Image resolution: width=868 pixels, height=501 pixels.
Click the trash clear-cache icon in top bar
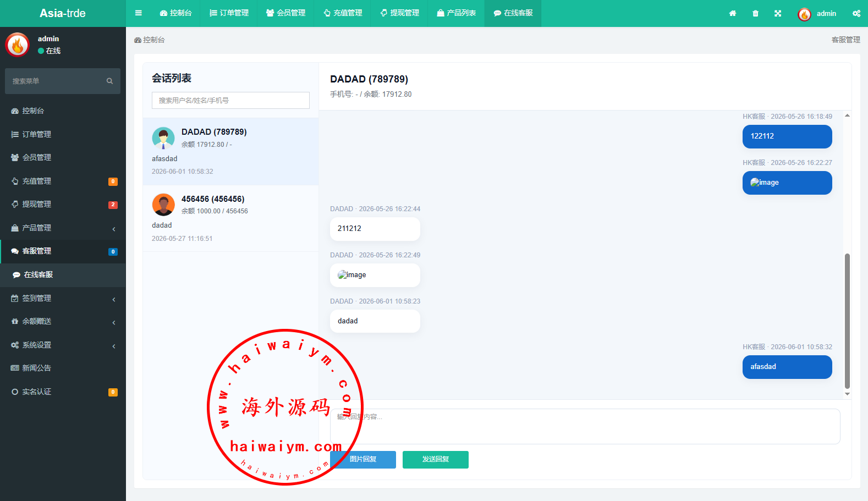point(755,13)
